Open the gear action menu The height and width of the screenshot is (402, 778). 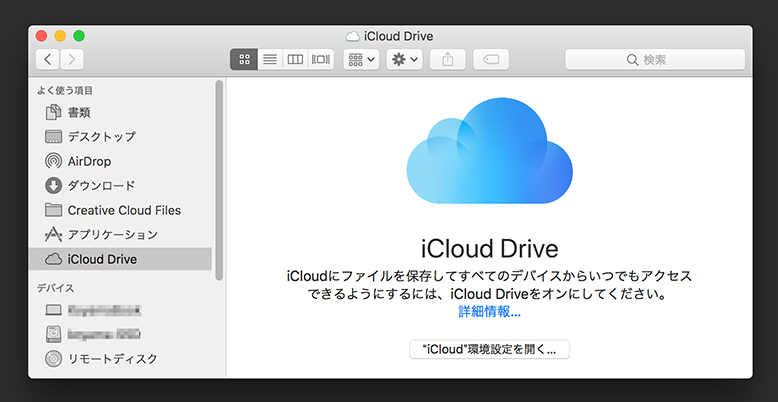(404, 60)
